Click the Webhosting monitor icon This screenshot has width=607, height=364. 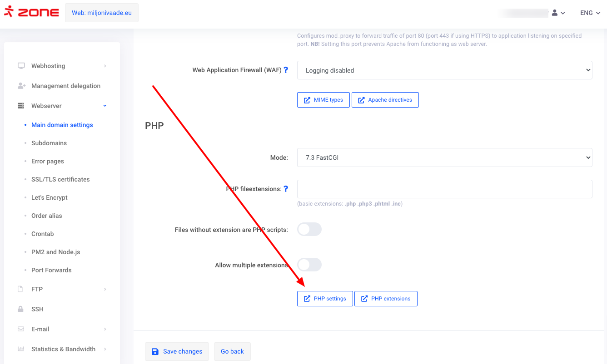pos(21,66)
